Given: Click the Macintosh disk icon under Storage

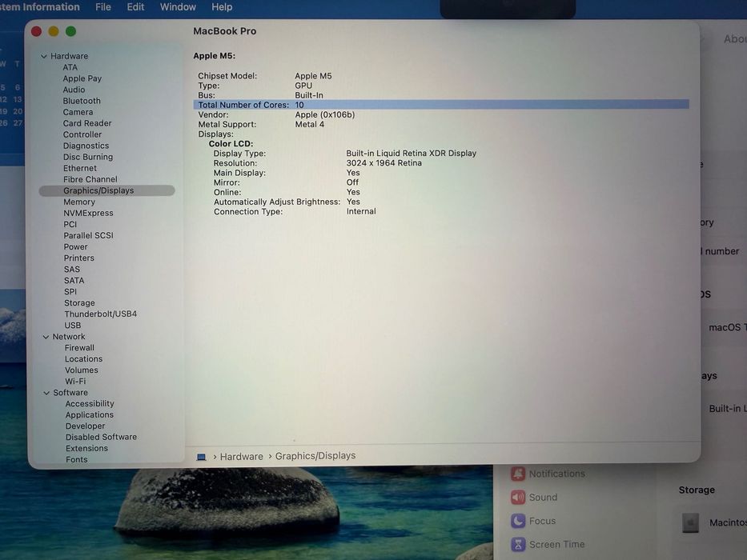Looking at the screenshot, I should [690, 523].
